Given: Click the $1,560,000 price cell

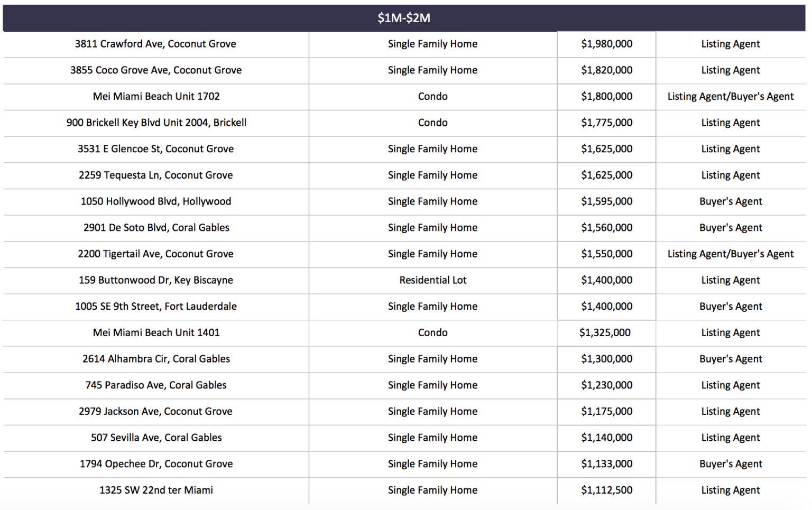Looking at the screenshot, I should tap(606, 228).
